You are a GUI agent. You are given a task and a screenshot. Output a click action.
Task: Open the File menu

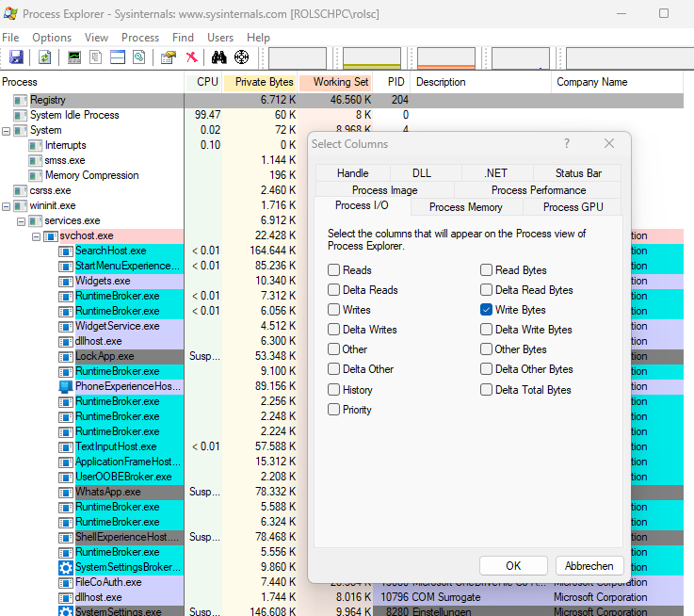[x=10, y=38]
